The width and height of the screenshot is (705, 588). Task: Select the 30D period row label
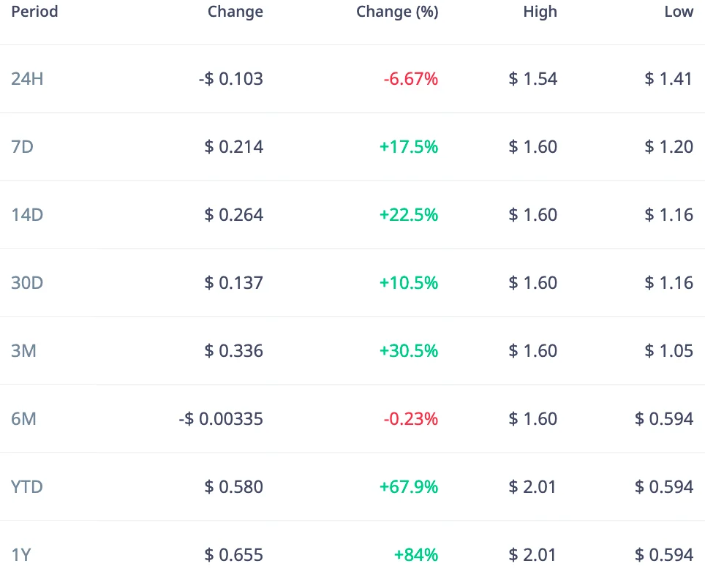coord(27,283)
